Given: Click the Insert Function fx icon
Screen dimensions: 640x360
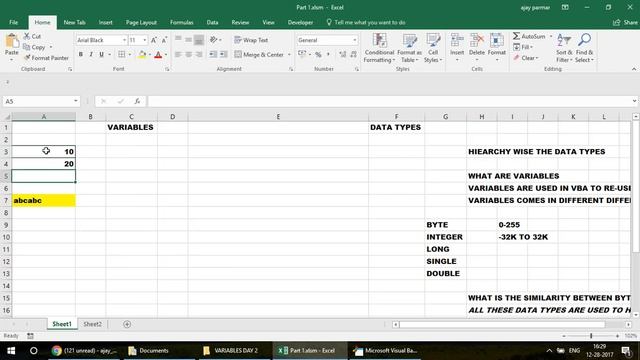Looking at the screenshot, I should 137,101.
